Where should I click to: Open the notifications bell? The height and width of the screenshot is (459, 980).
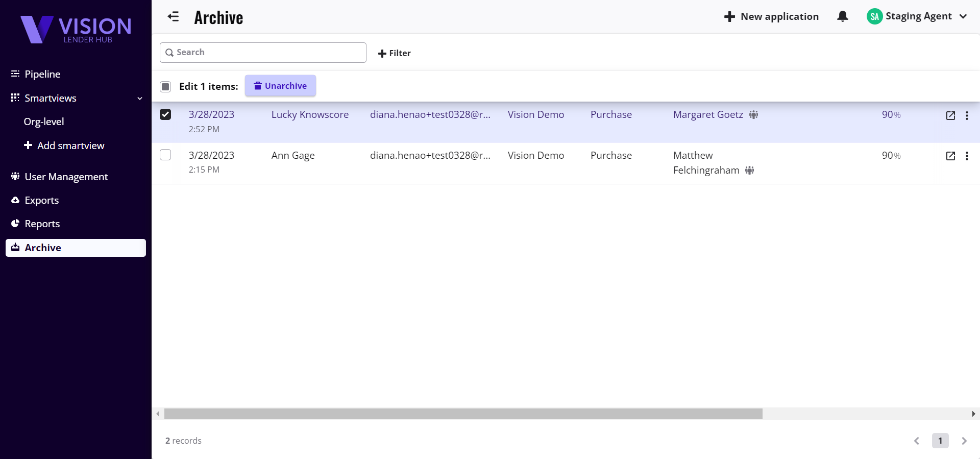[842, 16]
